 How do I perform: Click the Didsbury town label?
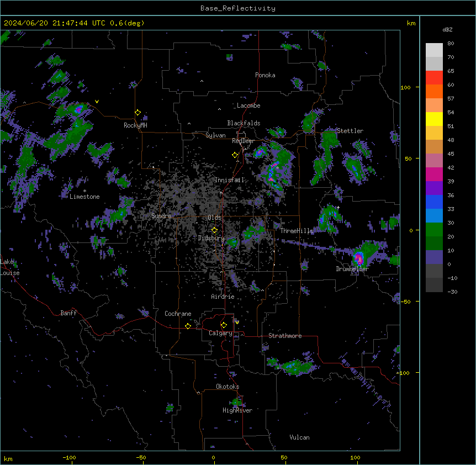211,238
